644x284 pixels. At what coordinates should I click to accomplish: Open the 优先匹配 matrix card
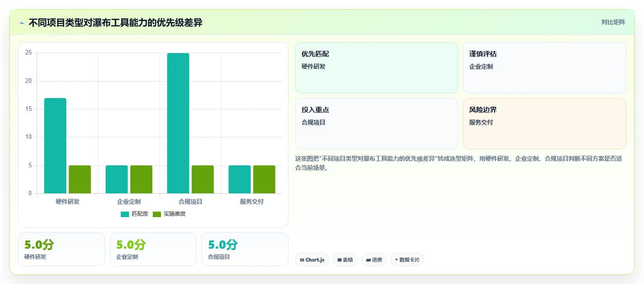click(376, 68)
